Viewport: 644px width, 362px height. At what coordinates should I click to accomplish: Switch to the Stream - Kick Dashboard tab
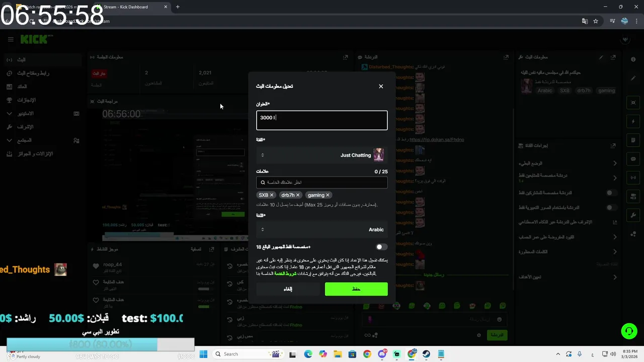coord(132,7)
